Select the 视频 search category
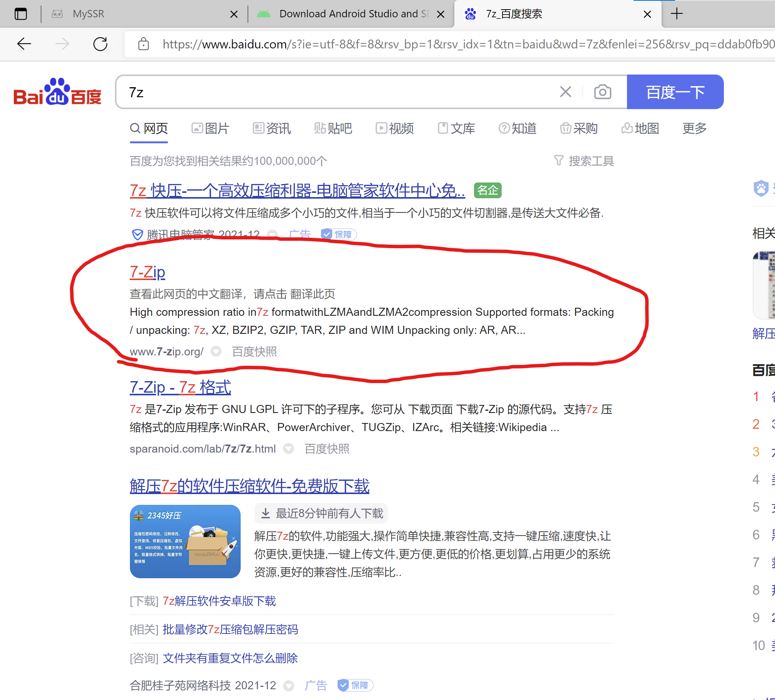775x700 pixels. coord(395,128)
